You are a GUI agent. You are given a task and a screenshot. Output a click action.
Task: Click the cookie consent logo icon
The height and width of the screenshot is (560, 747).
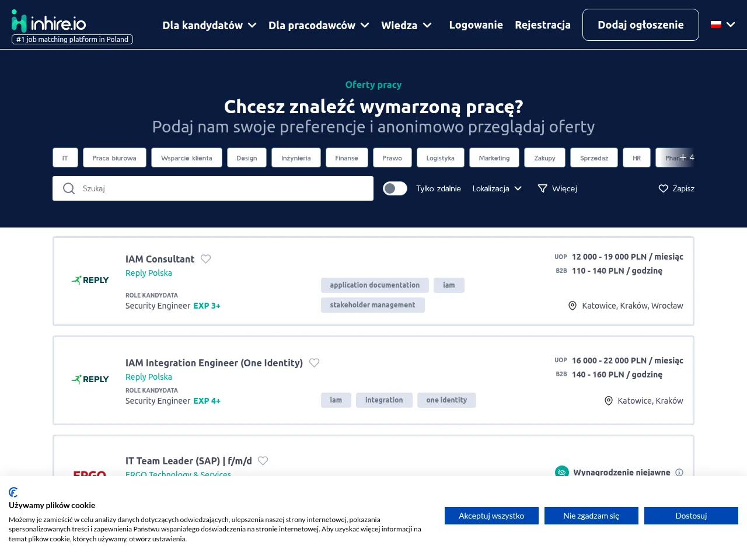[x=13, y=492]
